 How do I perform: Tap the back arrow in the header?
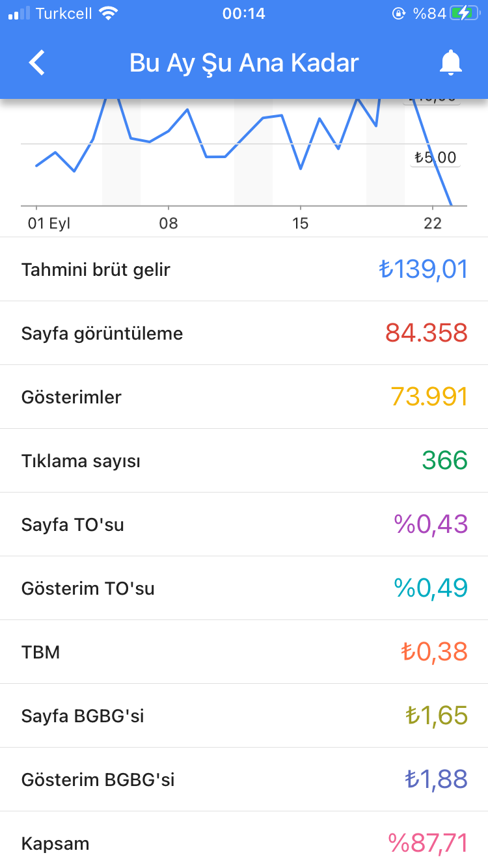[37, 63]
